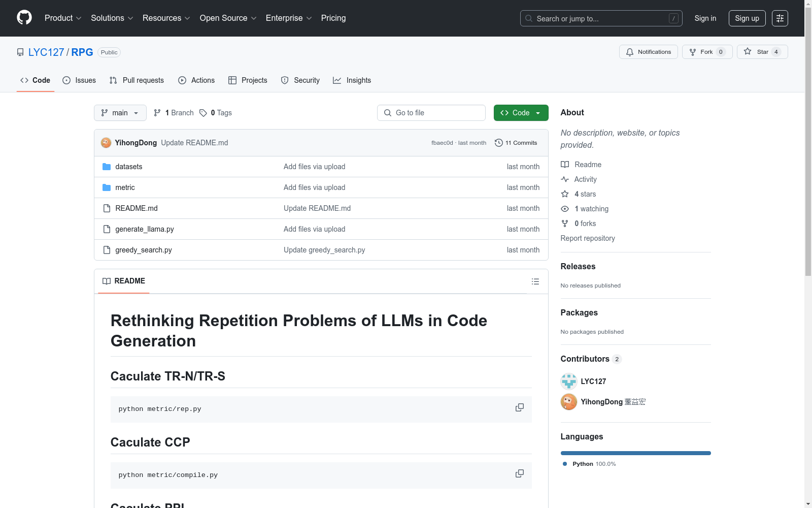
Task: Click the branch icon beside 1 Branch
Action: click(157, 113)
